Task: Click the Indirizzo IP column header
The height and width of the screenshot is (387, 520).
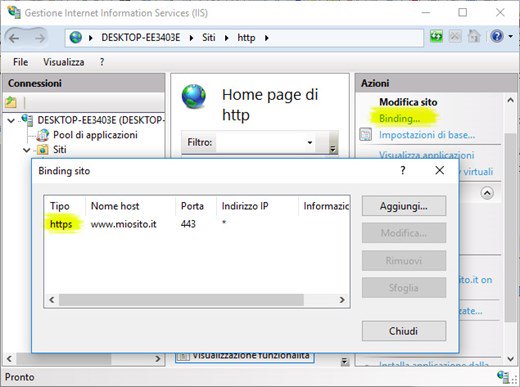Action: coord(257,206)
